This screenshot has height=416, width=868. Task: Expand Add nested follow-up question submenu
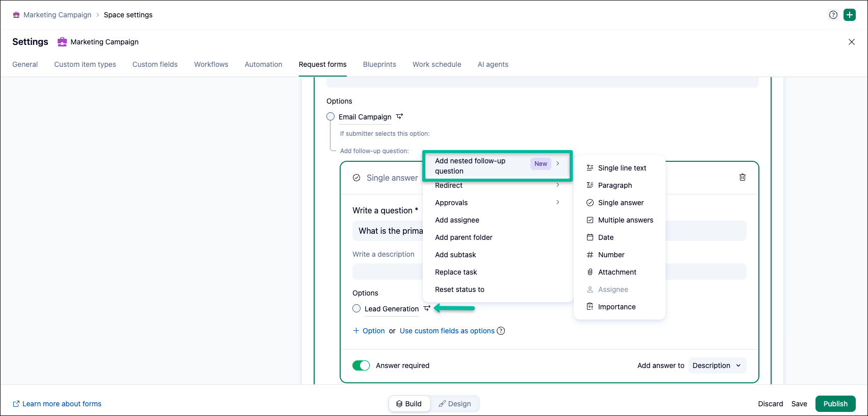(x=498, y=166)
